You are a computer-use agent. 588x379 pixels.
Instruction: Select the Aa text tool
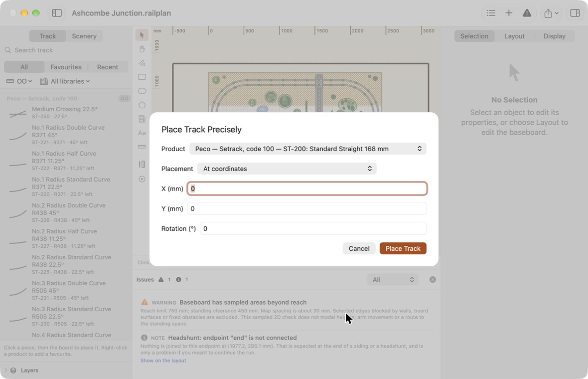coord(142,133)
